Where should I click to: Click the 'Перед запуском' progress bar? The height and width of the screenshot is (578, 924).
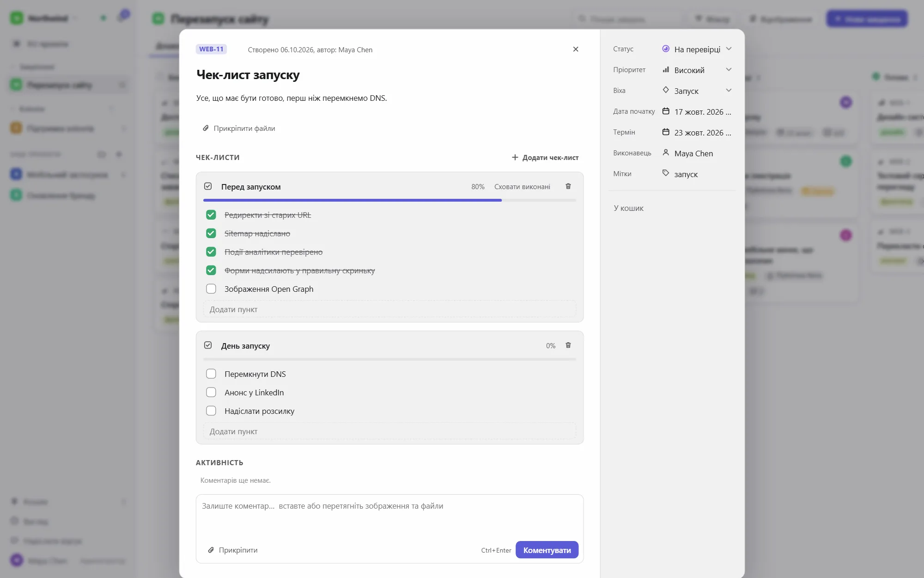[389, 200]
